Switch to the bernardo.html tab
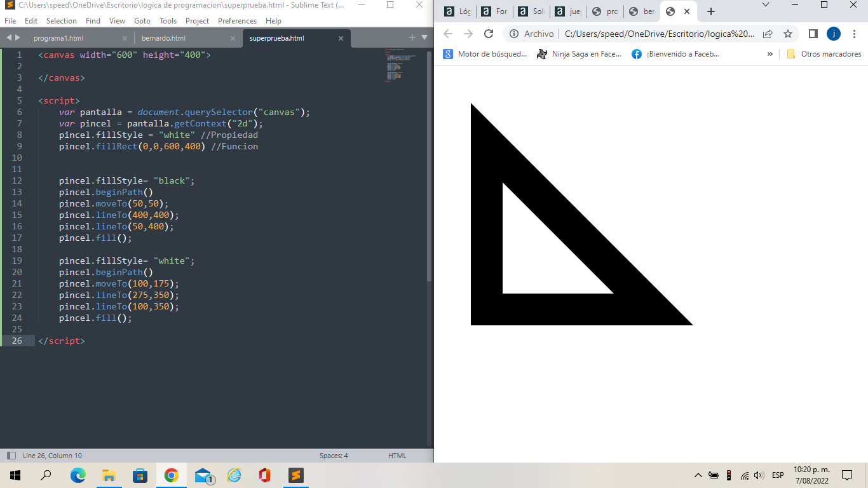Screen dimensions: 868x488 click(x=163, y=38)
